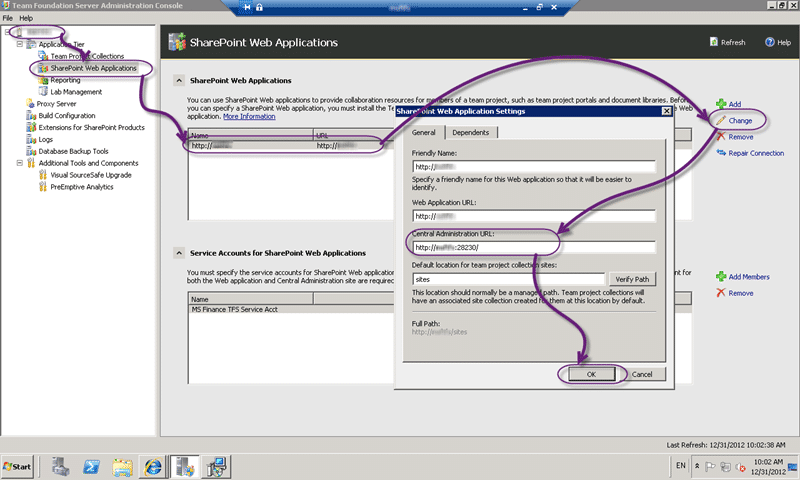Click the Friendly Name text field

pyautogui.click(x=534, y=167)
